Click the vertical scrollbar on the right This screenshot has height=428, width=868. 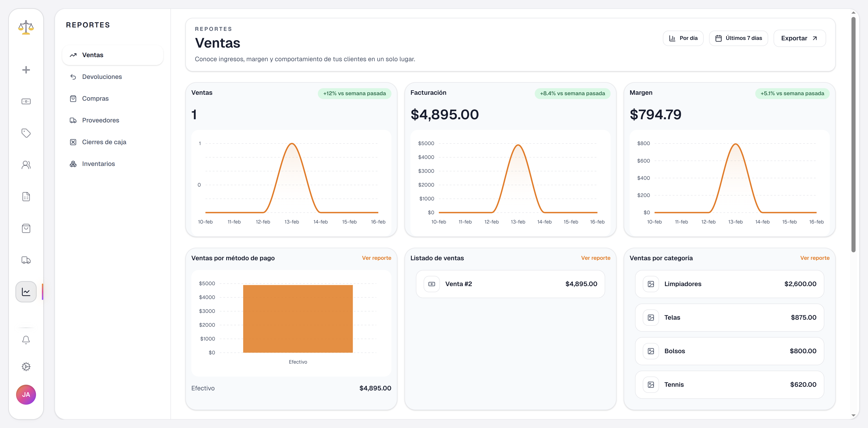coord(853,135)
